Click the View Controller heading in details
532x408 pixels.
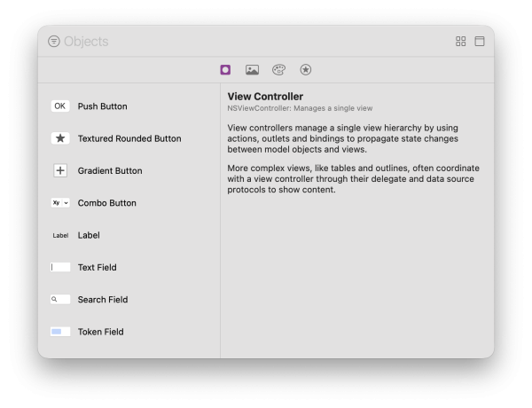point(265,96)
